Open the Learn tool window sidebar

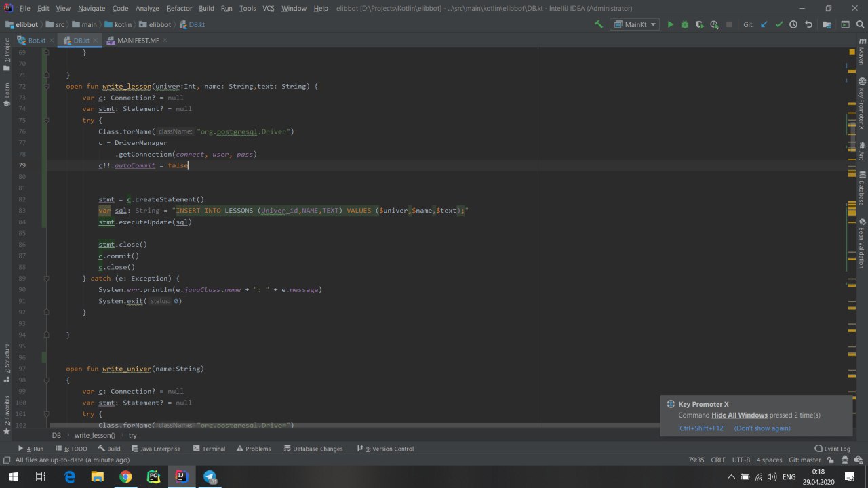7,95
